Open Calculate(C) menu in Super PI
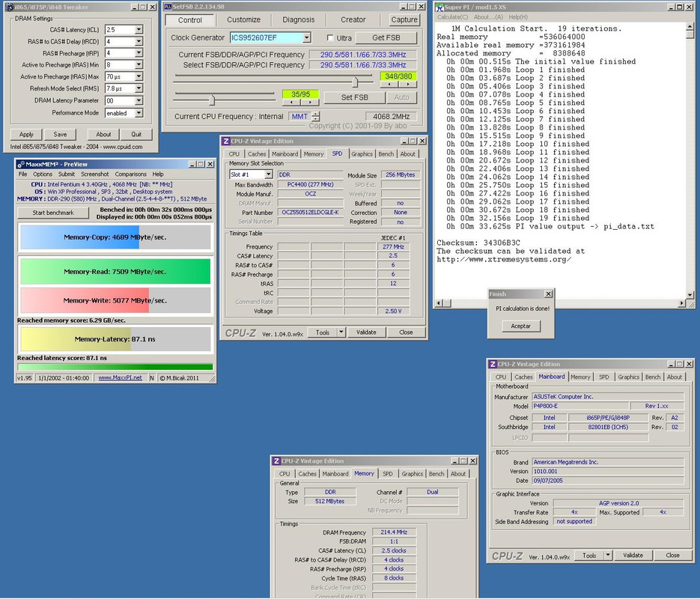 452,17
